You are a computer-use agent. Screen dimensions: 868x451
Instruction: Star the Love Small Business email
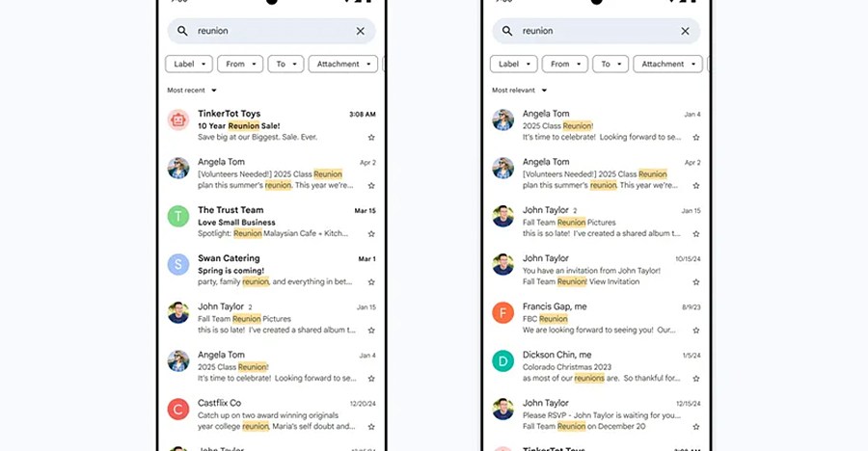click(371, 234)
